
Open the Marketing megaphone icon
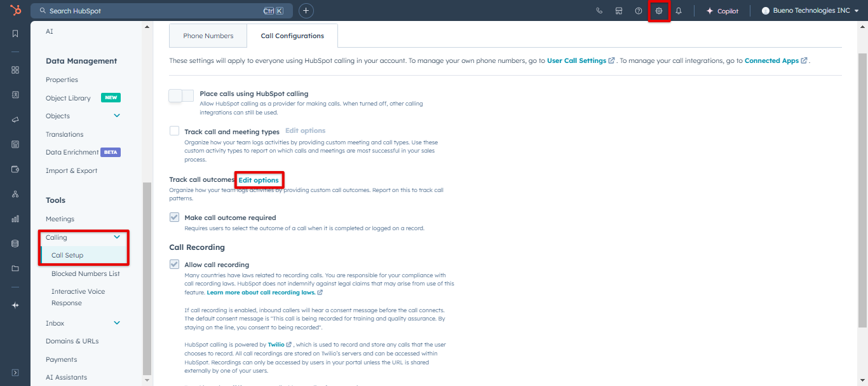[x=15, y=120]
